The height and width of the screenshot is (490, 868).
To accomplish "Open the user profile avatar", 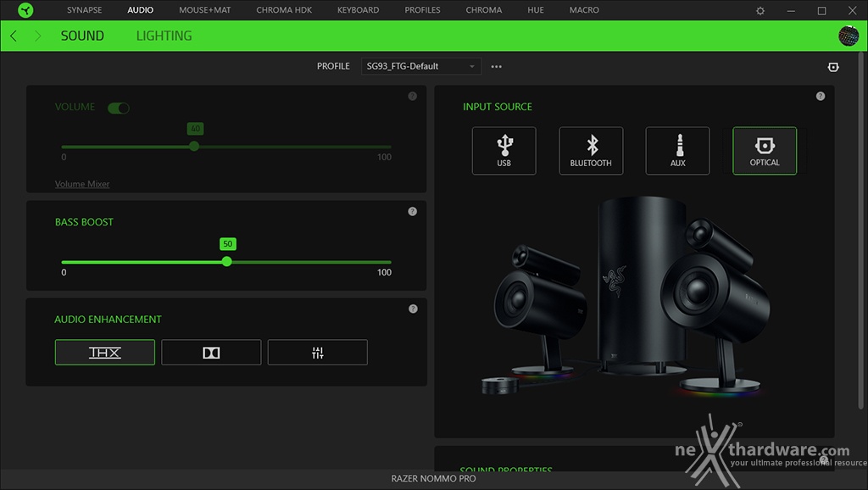I will pos(849,36).
